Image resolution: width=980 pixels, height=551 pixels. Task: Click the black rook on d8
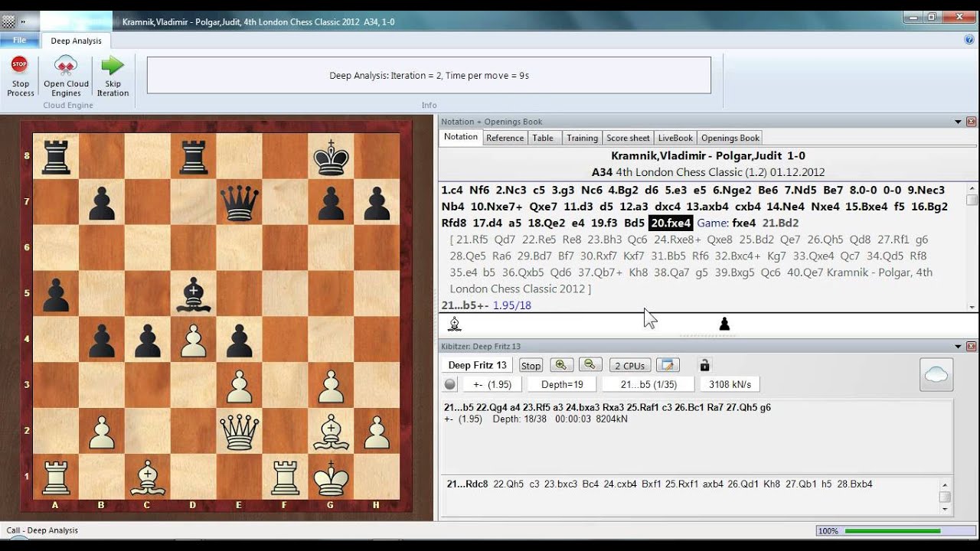tap(194, 157)
